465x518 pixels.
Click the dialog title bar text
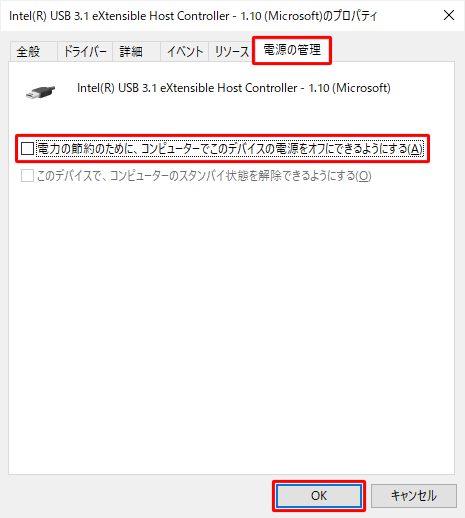pos(193,16)
